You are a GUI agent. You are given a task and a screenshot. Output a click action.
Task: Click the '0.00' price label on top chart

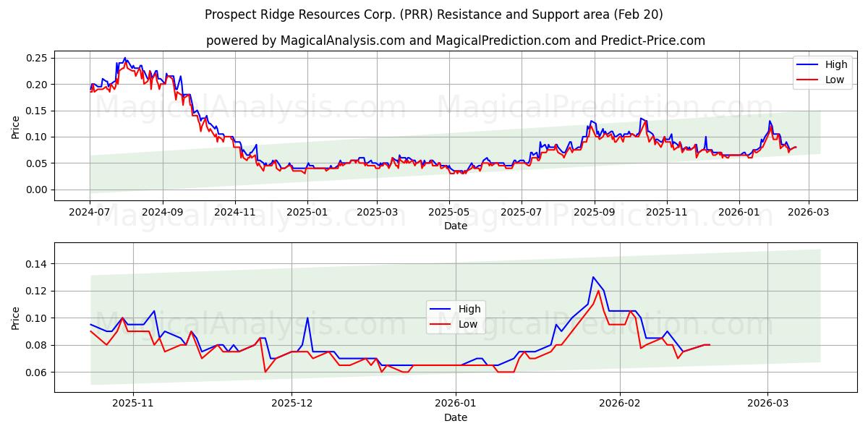click(x=38, y=190)
